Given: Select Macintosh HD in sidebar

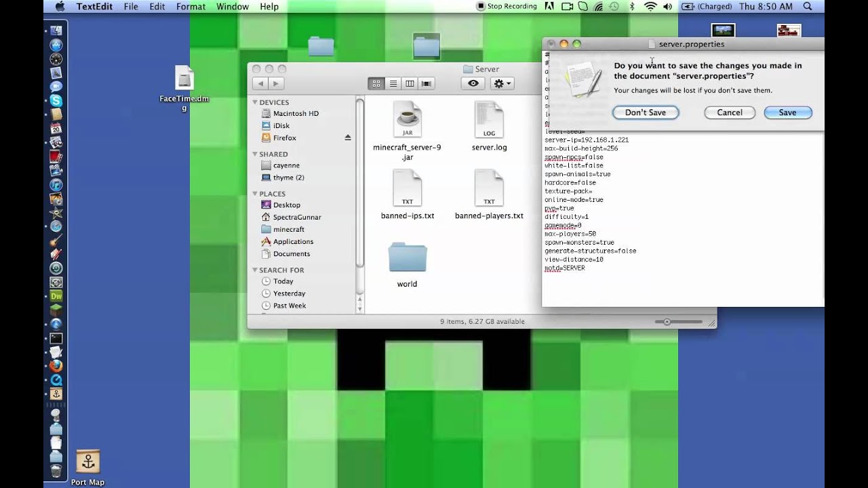Looking at the screenshot, I should (x=296, y=113).
